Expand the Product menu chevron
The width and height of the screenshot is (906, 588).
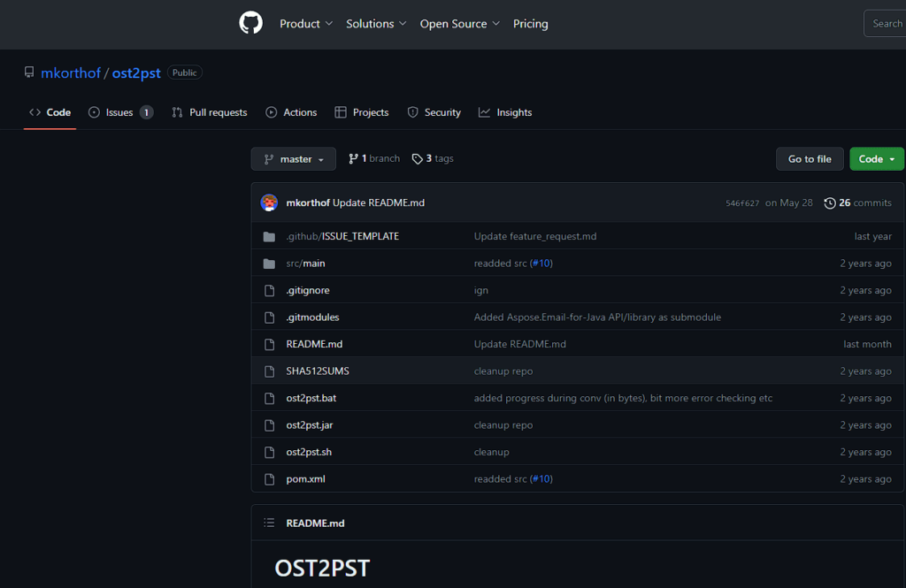327,24
